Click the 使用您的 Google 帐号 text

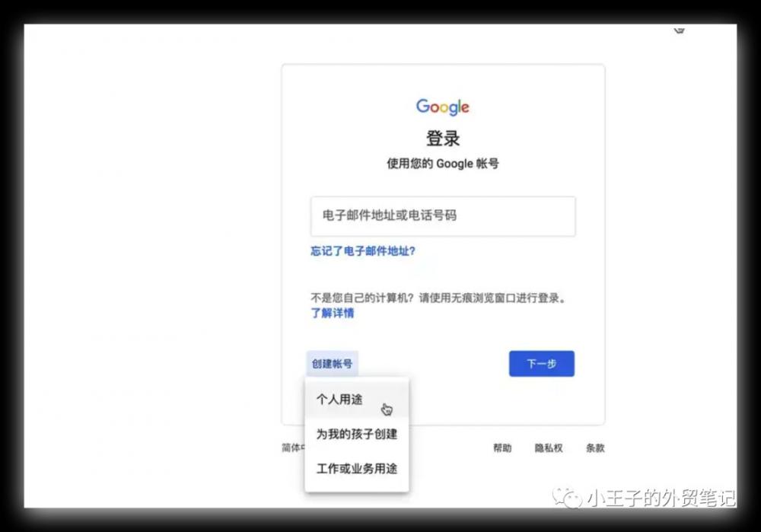(443, 164)
